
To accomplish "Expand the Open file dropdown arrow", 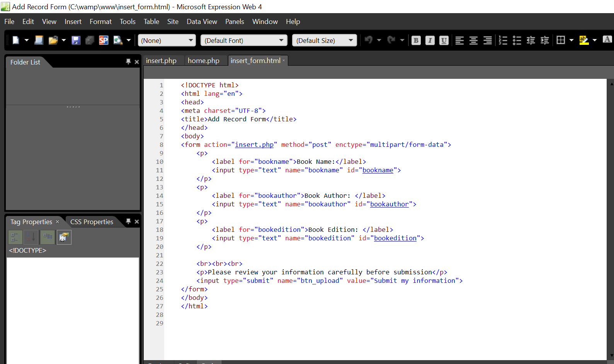I will coord(64,40).
